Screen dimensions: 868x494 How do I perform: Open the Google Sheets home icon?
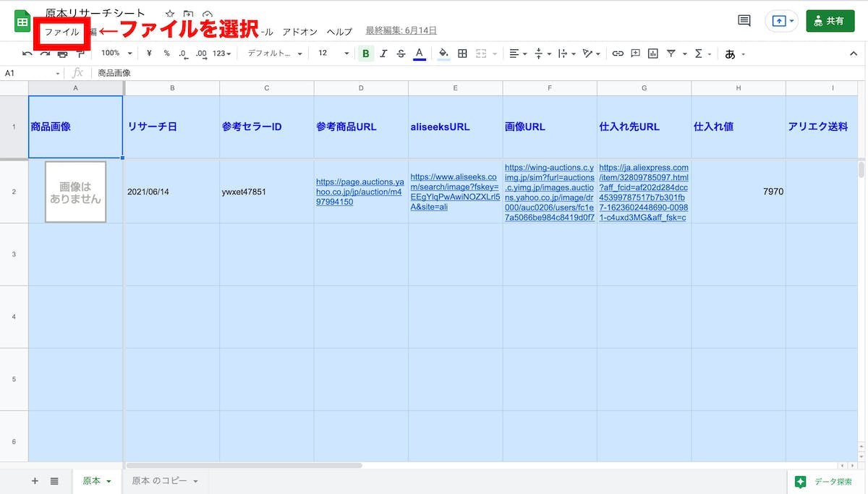pos(22,21)
